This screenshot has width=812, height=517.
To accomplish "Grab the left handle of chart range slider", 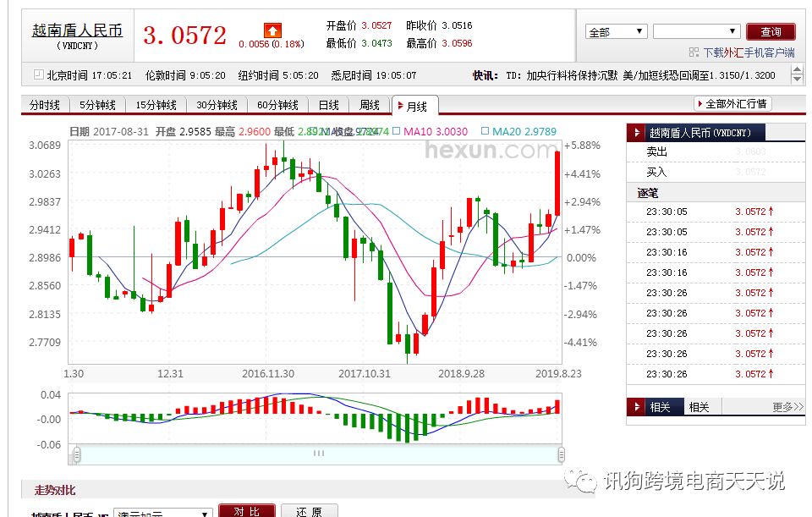I will pyautogui.click(x=77, y=455).
